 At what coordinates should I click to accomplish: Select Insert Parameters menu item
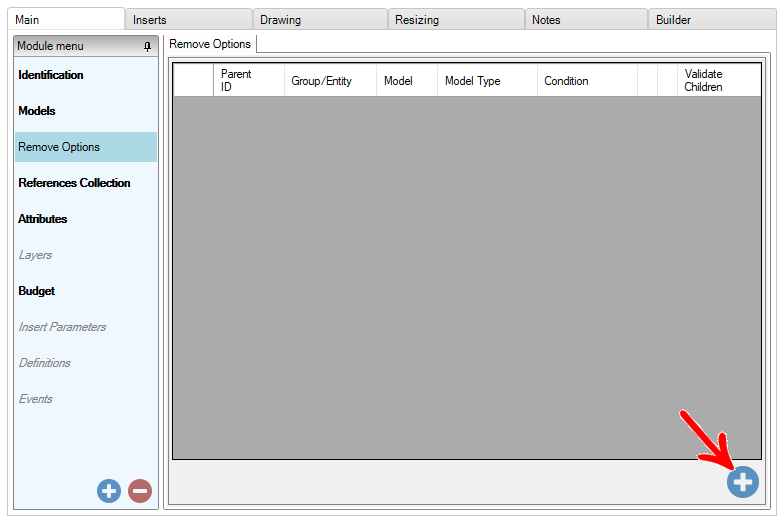pyautogui.click(x=86, y=327)
